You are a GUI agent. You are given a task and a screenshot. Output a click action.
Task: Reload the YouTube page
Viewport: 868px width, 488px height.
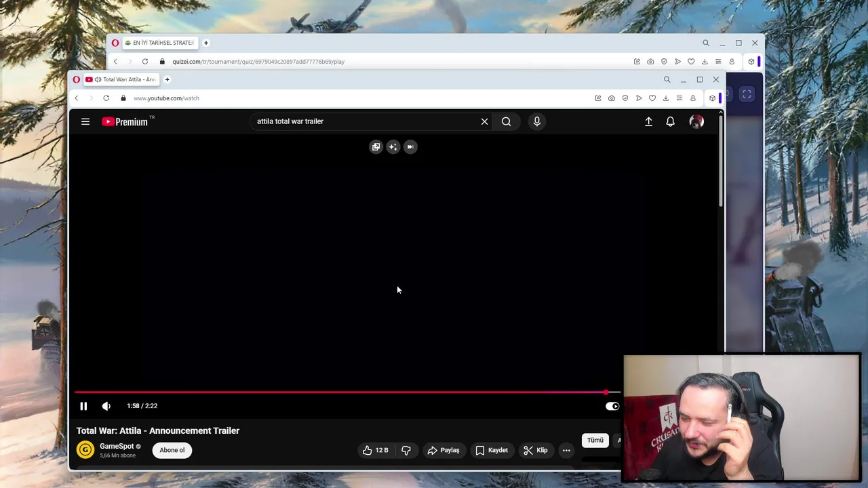click(x=106, y=98)
